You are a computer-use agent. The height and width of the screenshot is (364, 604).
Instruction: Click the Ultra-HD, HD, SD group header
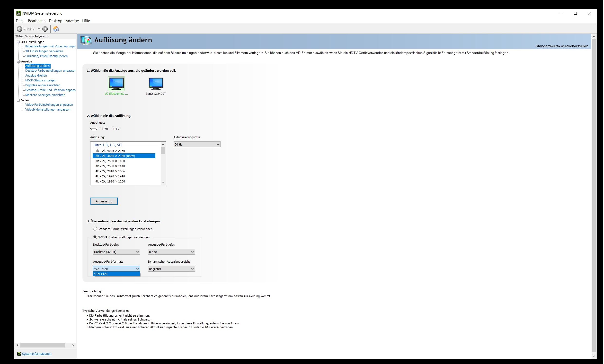pos(108,145)
